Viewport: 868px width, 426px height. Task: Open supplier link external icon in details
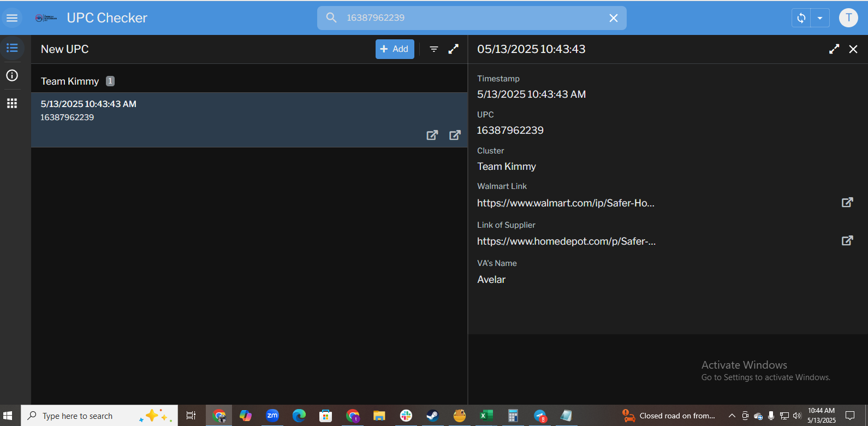pos(847,241)
